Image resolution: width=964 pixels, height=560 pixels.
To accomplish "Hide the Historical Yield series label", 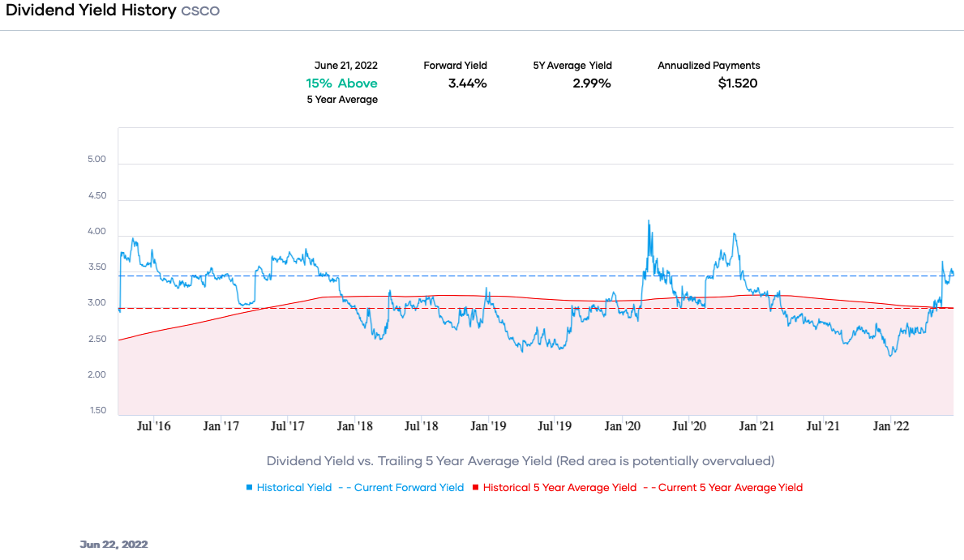I will click(x=294, y=488).
